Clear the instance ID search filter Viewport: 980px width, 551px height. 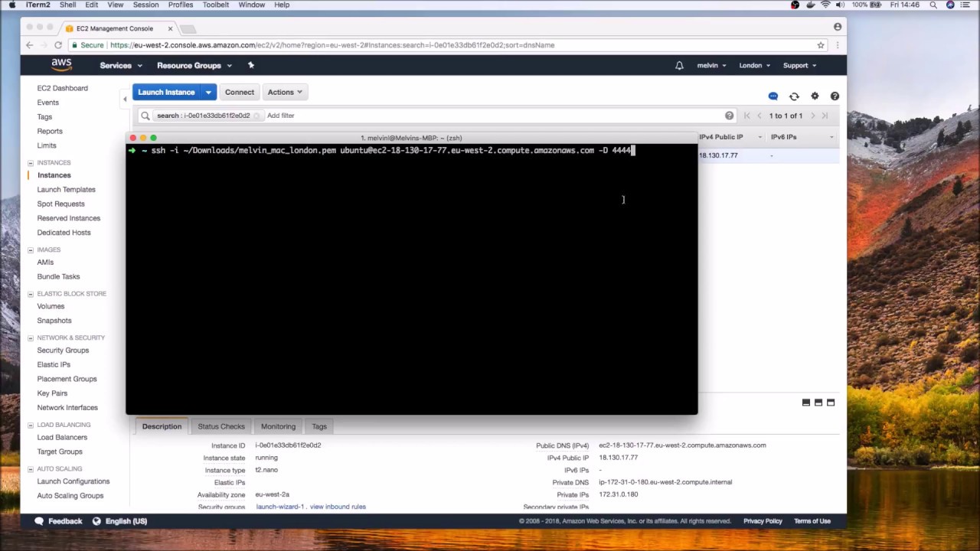coord(257,116)
